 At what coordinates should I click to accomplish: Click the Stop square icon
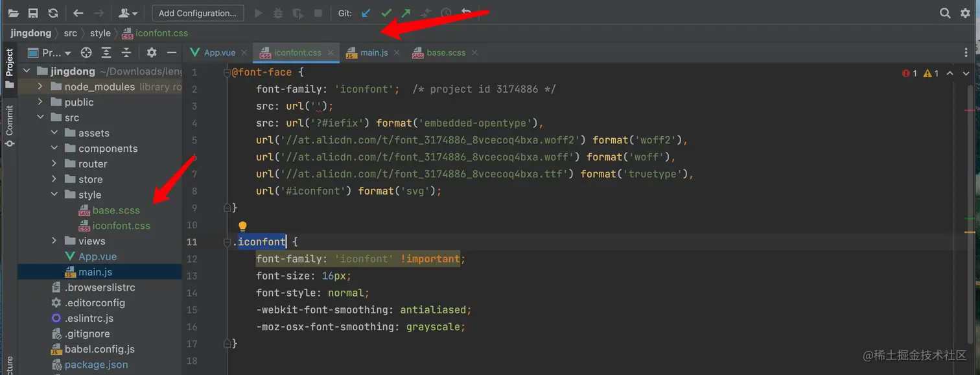tap(318, 13)
